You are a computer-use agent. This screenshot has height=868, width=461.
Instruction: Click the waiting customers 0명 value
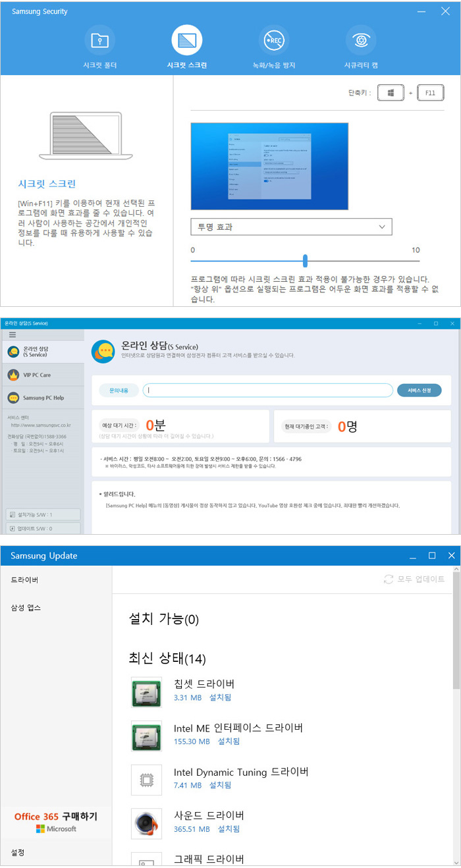coord(347,426)
